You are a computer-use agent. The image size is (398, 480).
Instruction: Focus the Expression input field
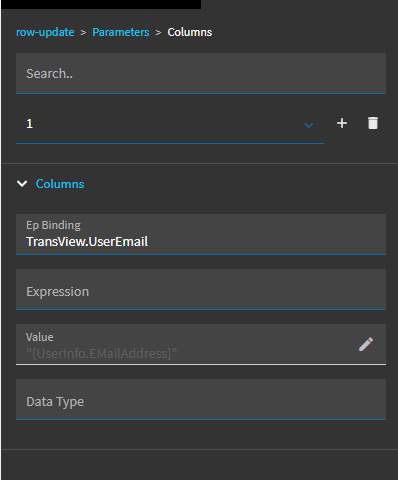coord(201,289)
